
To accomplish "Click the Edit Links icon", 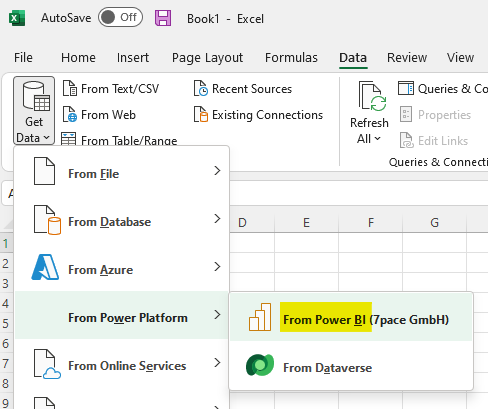I will click(406, 140).
